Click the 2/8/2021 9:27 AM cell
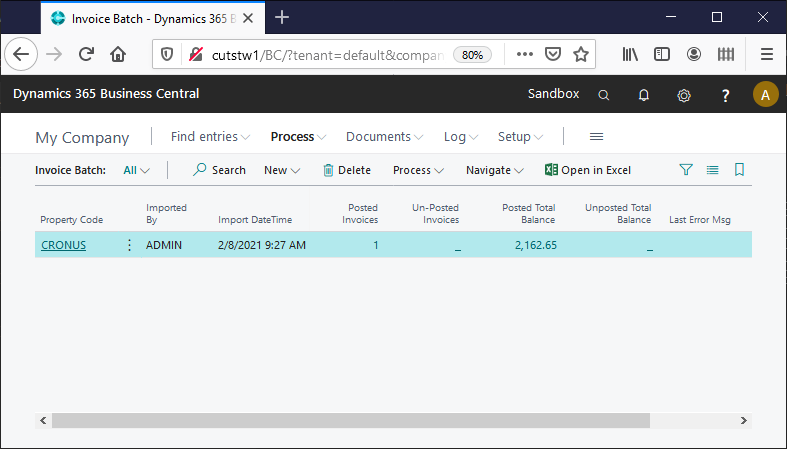Viewport: 787px width, 449px height. tap(261, 245)
